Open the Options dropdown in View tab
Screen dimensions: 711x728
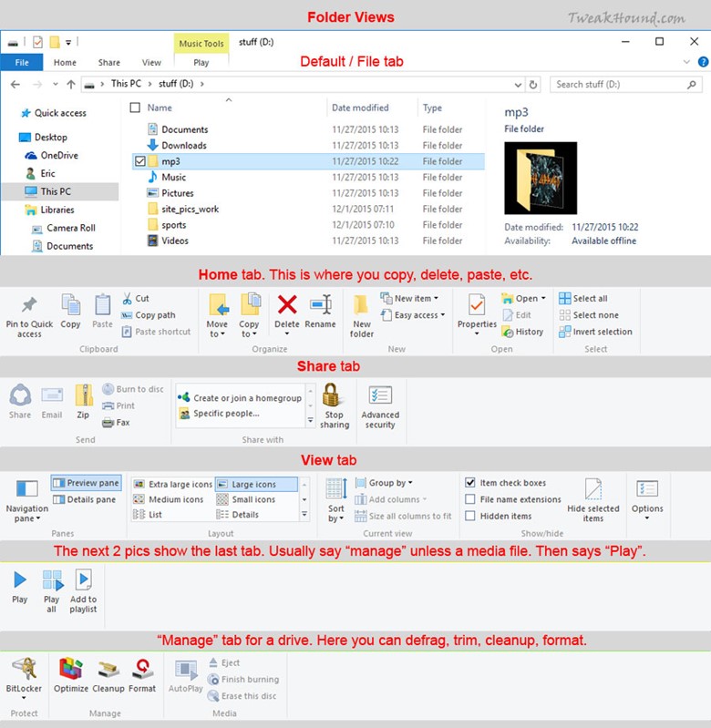647,518
